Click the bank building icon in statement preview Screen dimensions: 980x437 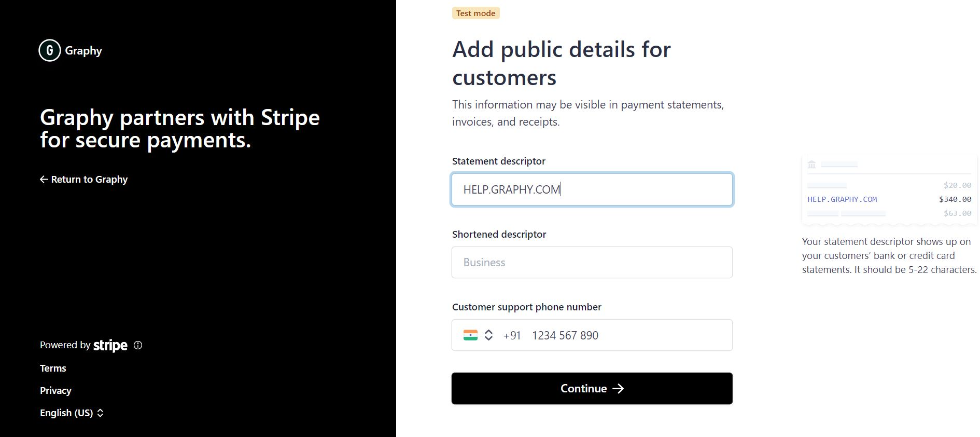(811, 165)
